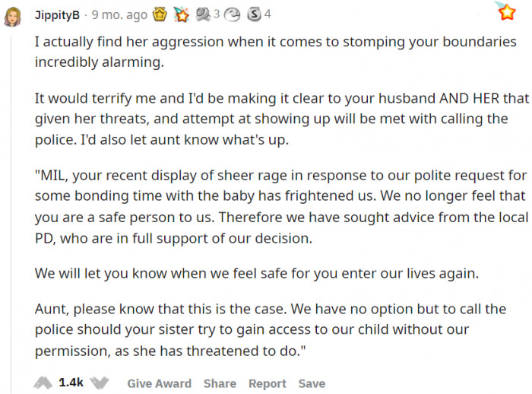
Task: Click the gray round face award icon
Action: click(233, 14)
